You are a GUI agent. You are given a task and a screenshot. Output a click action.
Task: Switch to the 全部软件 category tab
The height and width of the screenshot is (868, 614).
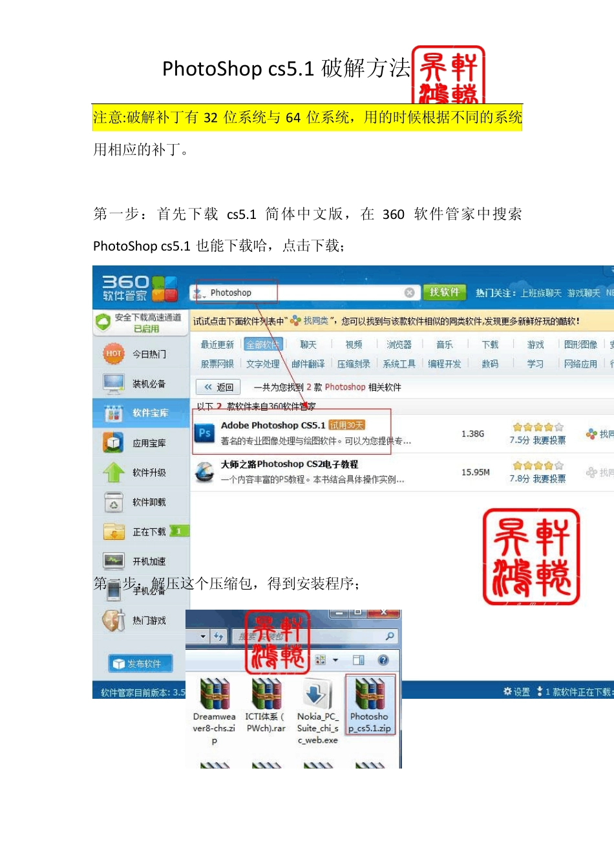tap(262, 345)
